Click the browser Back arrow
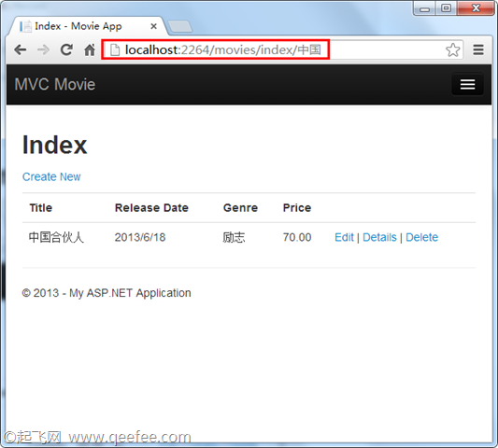This screenshot has height=448, width=498. pos(21,49)
